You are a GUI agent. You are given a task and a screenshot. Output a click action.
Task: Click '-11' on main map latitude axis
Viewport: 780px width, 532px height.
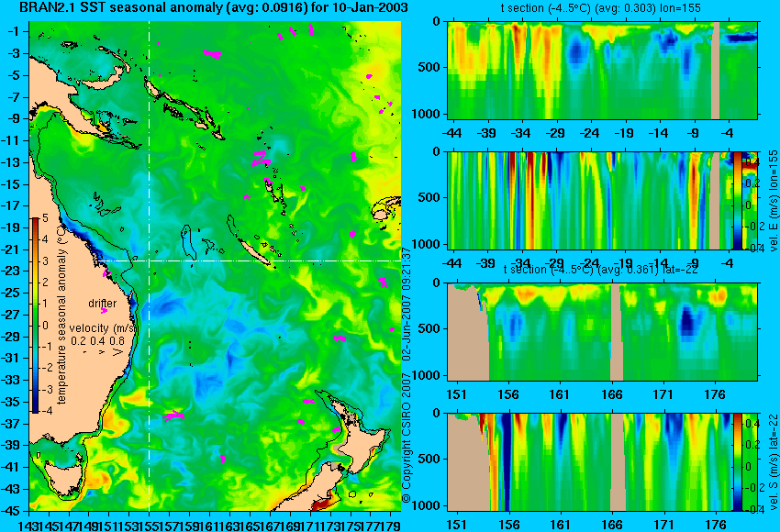pos(11,140)
